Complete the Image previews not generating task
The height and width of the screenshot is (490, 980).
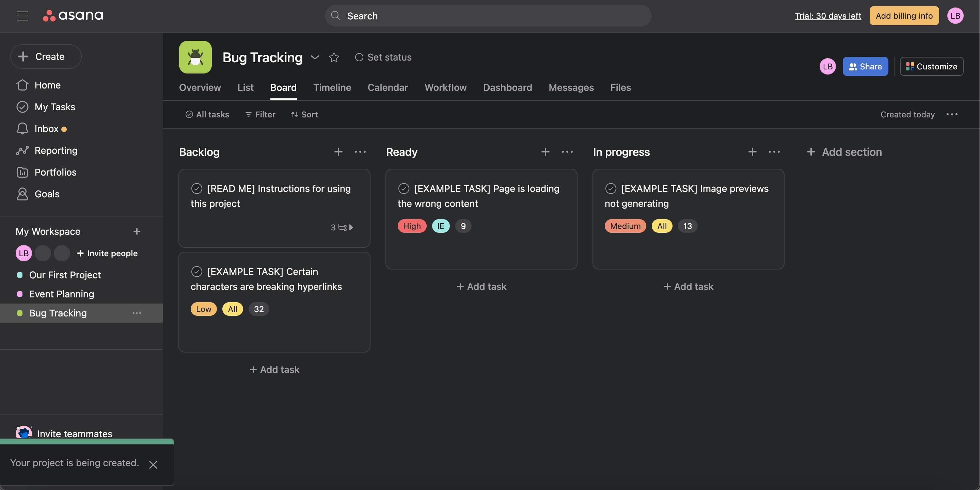click(x=611, y=189)
